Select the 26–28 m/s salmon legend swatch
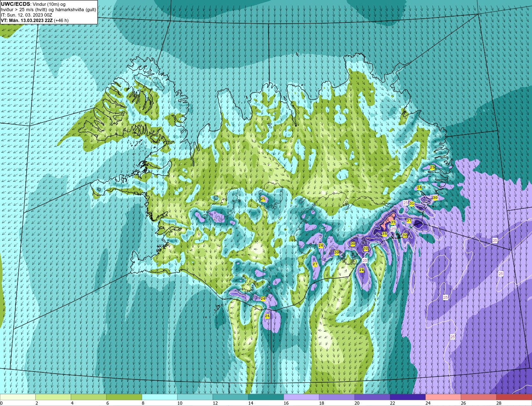 (479, 397)
